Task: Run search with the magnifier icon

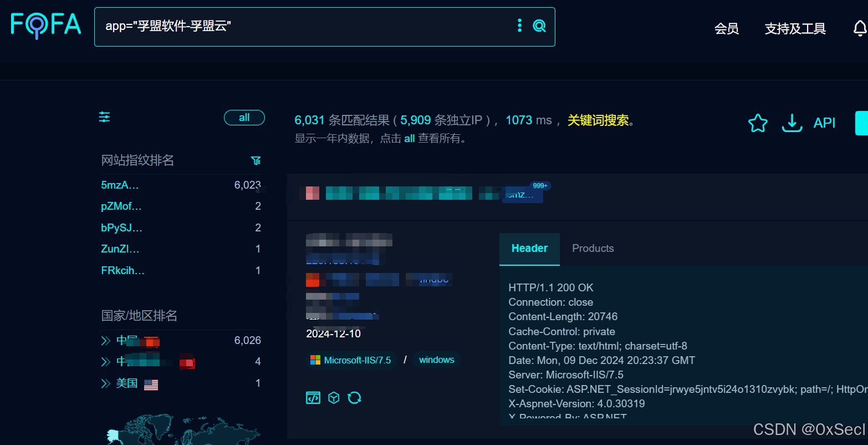Action: coord(539,26)
